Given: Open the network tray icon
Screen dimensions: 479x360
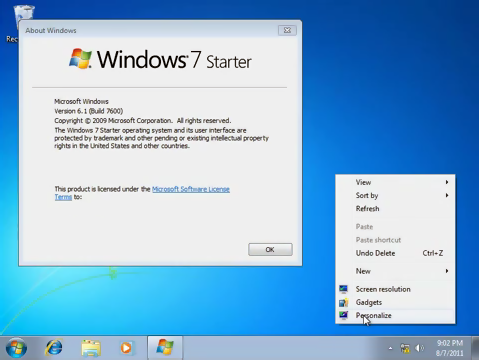Looking at the screenshot, I should 405,348.
